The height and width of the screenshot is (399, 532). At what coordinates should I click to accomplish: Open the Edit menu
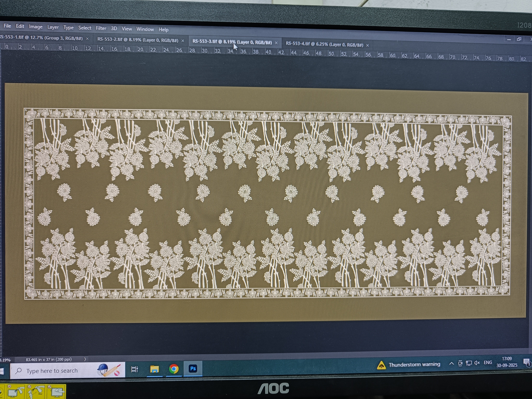click(x=20, y=26)
